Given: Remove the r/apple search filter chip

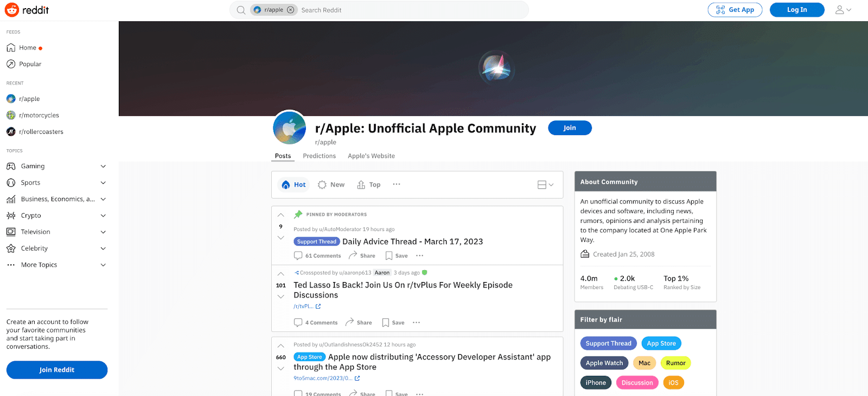Looking at the screenshot, I should pos(291,10).
